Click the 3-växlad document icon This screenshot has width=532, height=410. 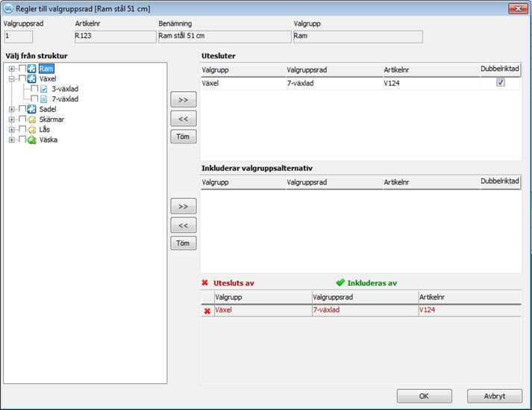(43, 89)
